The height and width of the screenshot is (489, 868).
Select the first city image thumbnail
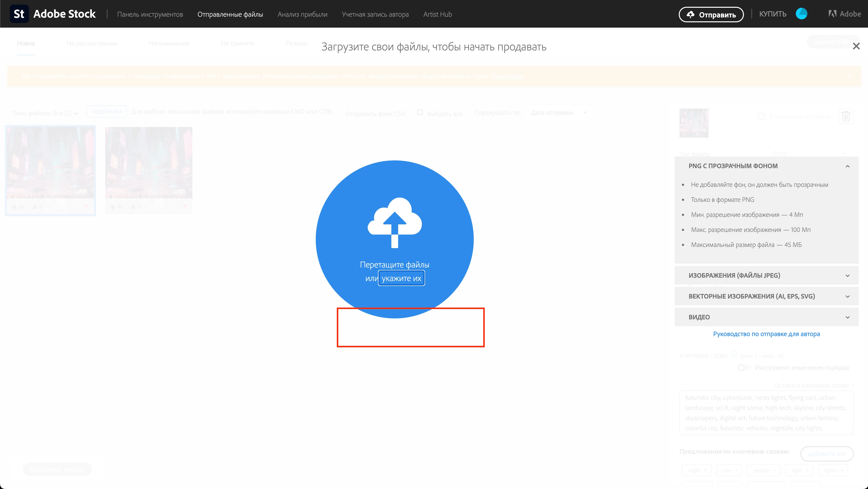pos(51,163)
